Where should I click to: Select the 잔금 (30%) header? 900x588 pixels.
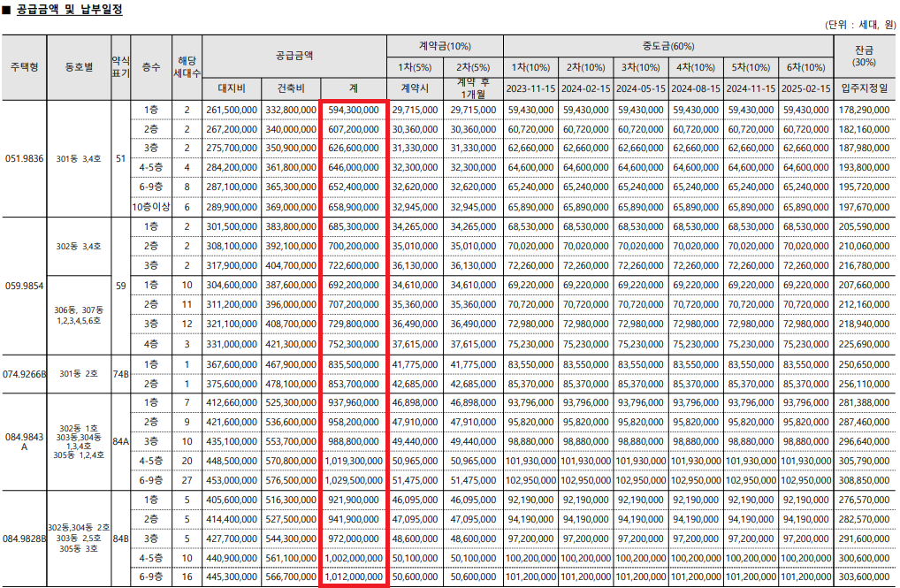[864, 56]
